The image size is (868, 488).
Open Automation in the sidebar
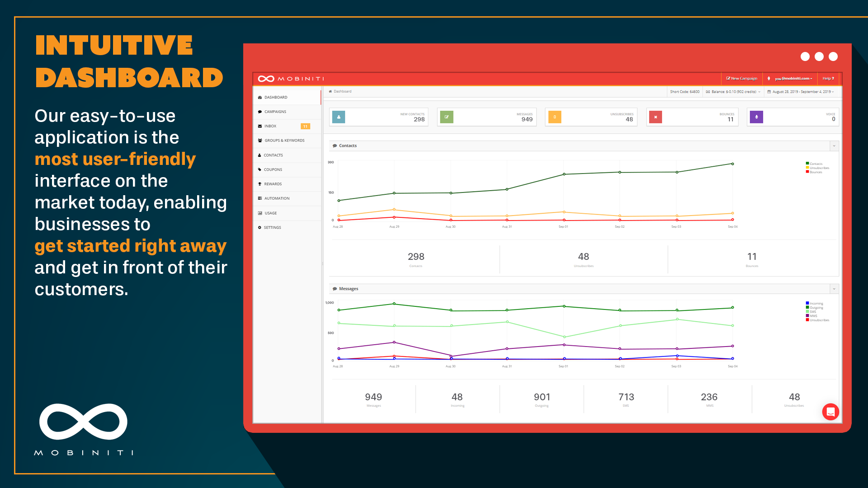point(277,198)
